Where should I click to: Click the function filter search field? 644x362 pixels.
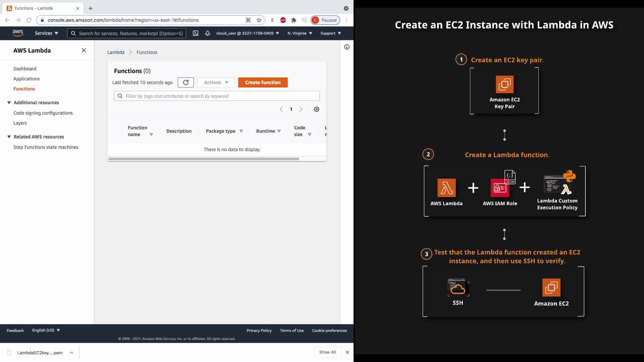(x=221, y=96)
